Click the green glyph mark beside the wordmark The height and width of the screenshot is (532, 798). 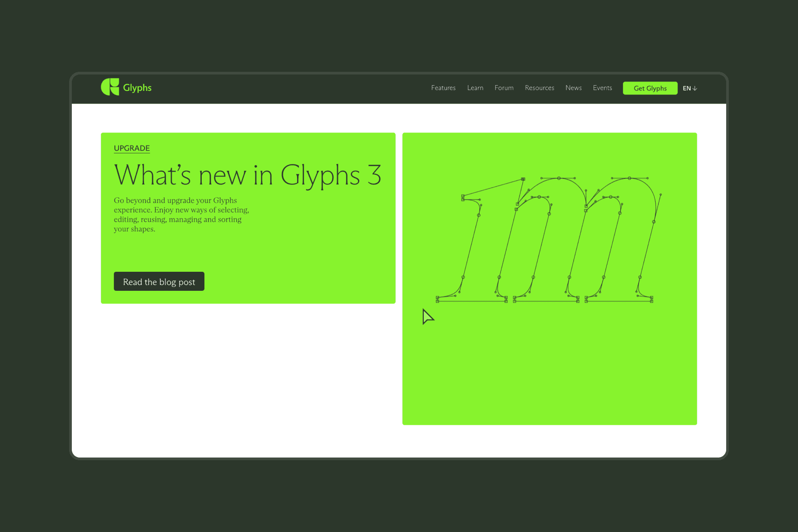coord(111,87)
